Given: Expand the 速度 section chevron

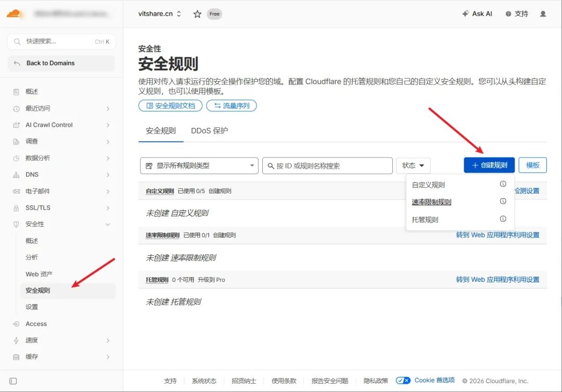Looking at the screenshot, I should (x=108, y=341).
